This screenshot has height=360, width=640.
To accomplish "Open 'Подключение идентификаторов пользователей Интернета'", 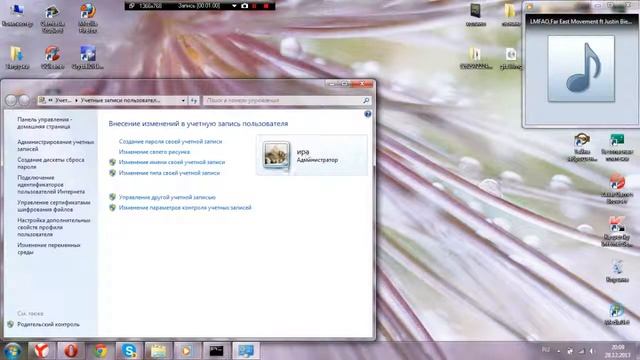I will tap(51, 184).
